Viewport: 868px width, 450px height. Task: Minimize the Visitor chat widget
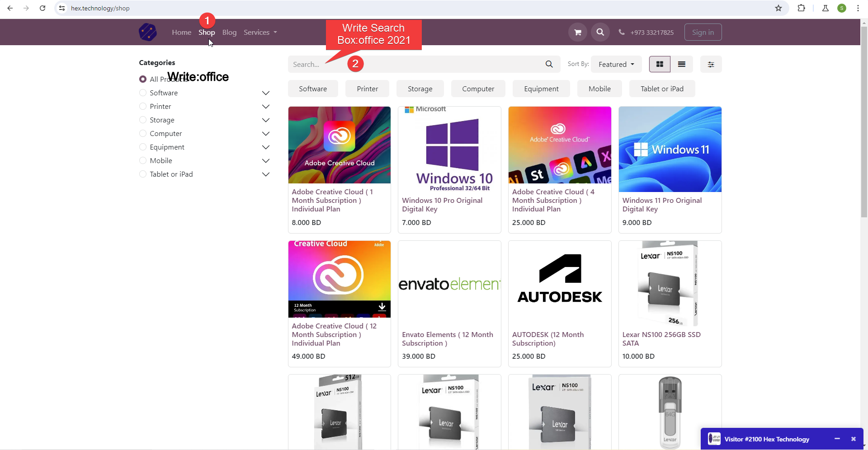coord(837,439)
